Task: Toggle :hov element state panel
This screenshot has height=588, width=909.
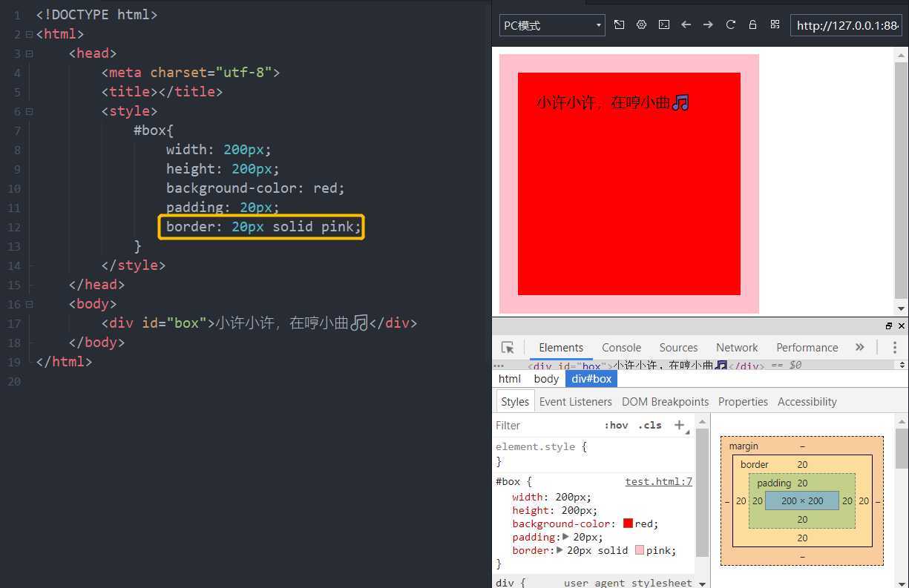Action: [x=616, y=425]
